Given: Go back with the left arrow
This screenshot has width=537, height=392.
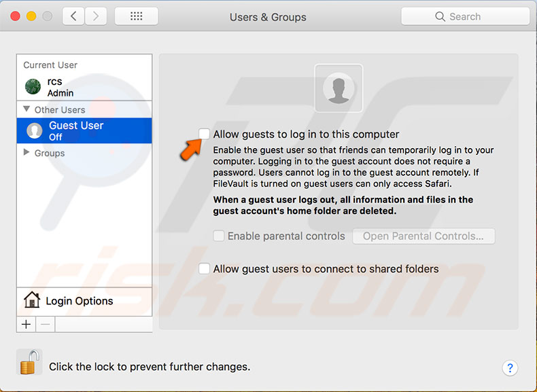Looking at the screenshot, I should [x=73, y=16].
